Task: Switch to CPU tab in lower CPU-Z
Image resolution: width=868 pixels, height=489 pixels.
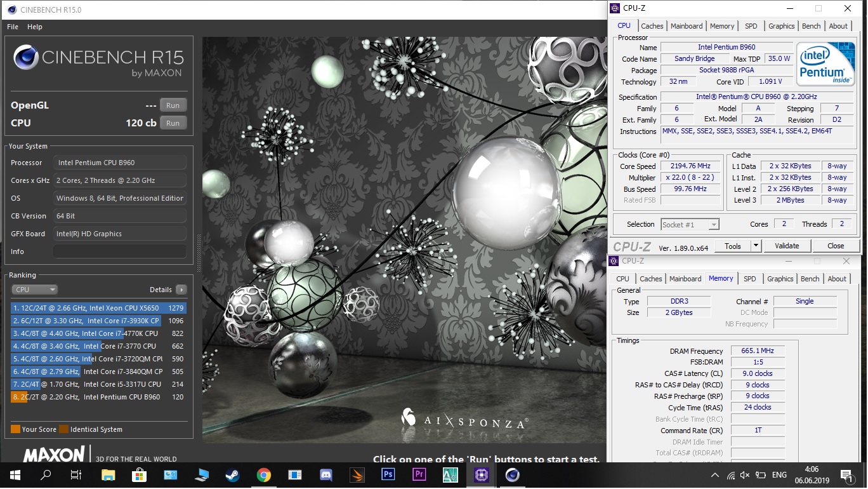Action: point(623,279)
